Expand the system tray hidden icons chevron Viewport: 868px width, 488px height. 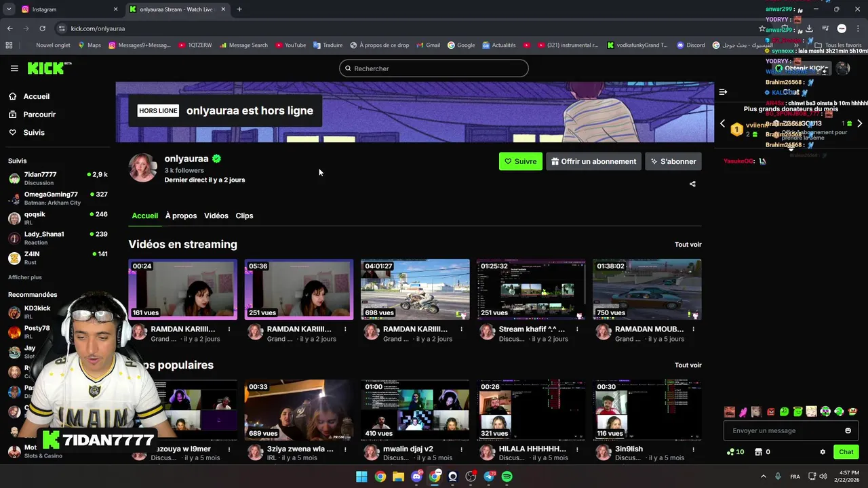(764, 476)
